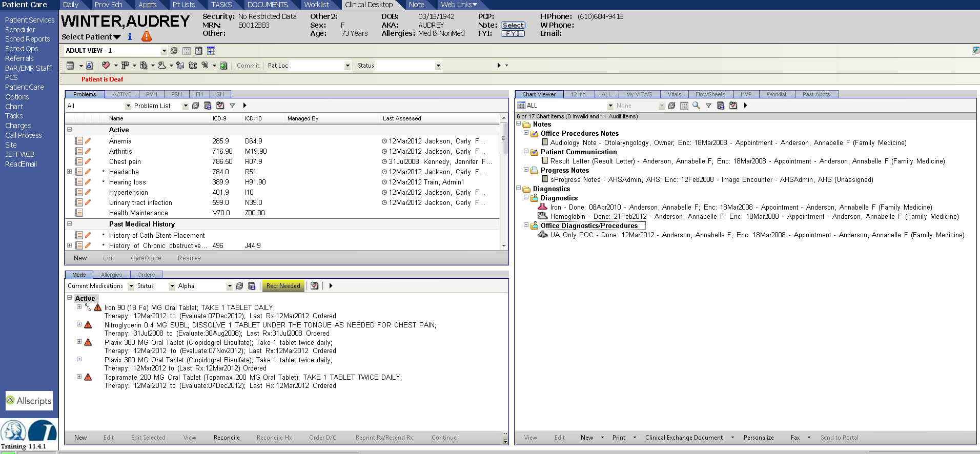The image size is (980, 454).
Task: Click the orange alert triangle under patient name
Action: pos(147,36)
